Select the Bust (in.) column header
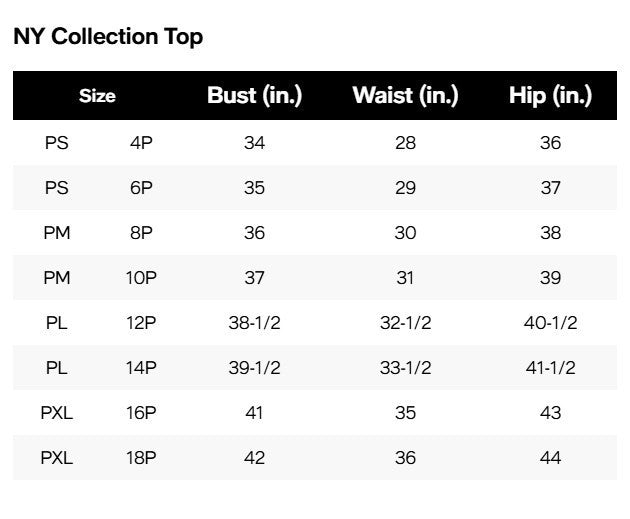The width and height of the screenshot is (630, 519). [x=254, y=96]
